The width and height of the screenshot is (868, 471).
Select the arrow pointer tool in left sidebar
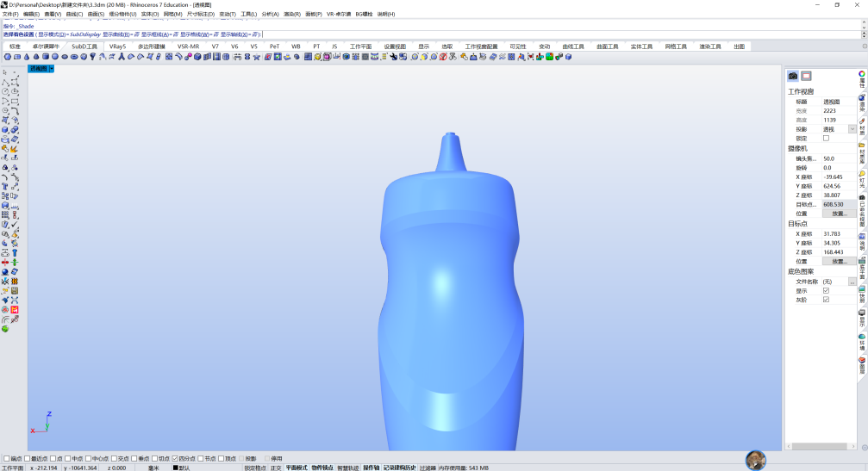5,72
